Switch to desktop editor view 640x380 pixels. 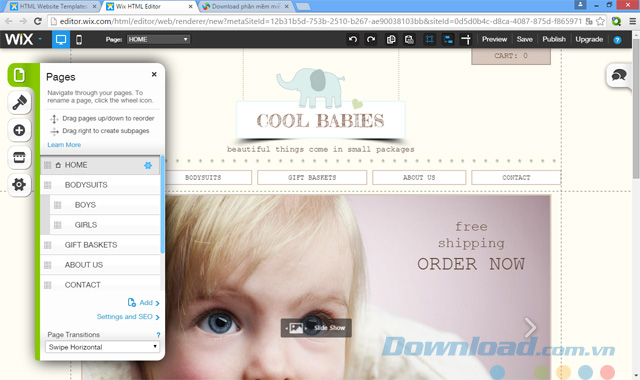click(x=61, y=40)
